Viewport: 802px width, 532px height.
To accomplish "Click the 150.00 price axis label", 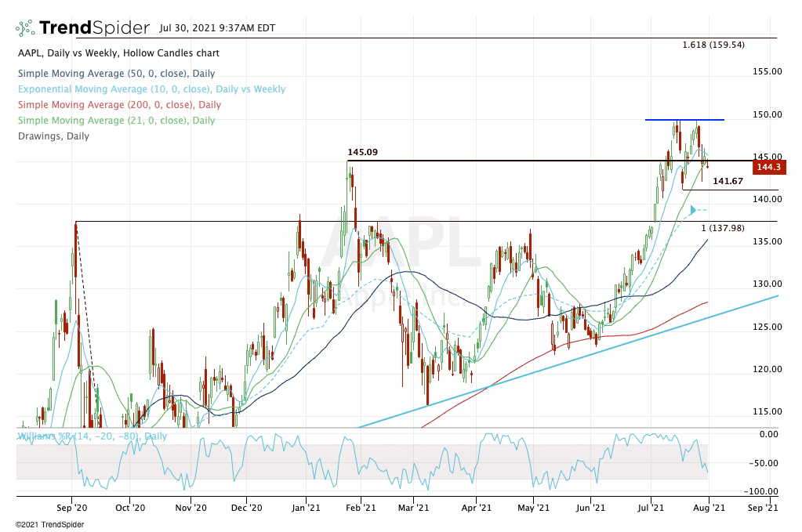I will (x=767, y=114).
